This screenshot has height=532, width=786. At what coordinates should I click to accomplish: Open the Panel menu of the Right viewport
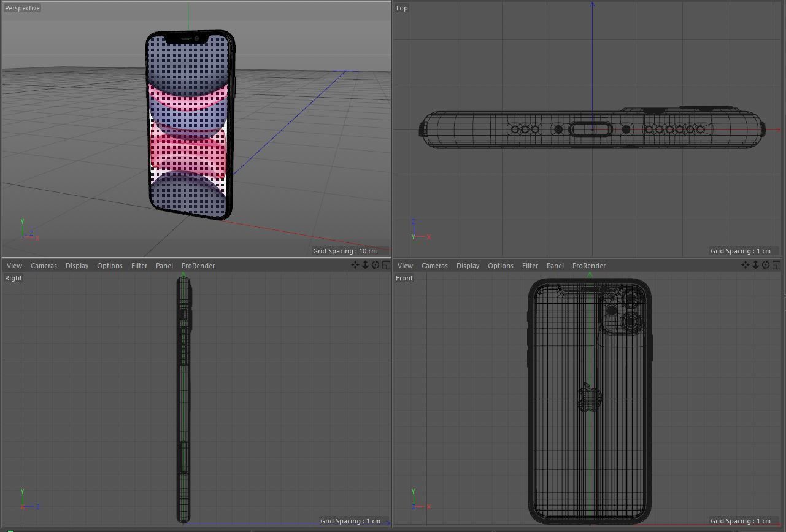coord(164,266)
